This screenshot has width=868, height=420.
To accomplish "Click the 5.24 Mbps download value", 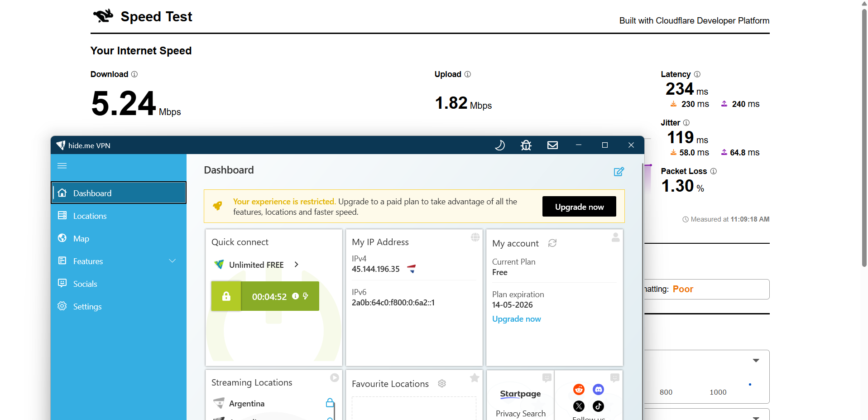I will pos(136,104).
